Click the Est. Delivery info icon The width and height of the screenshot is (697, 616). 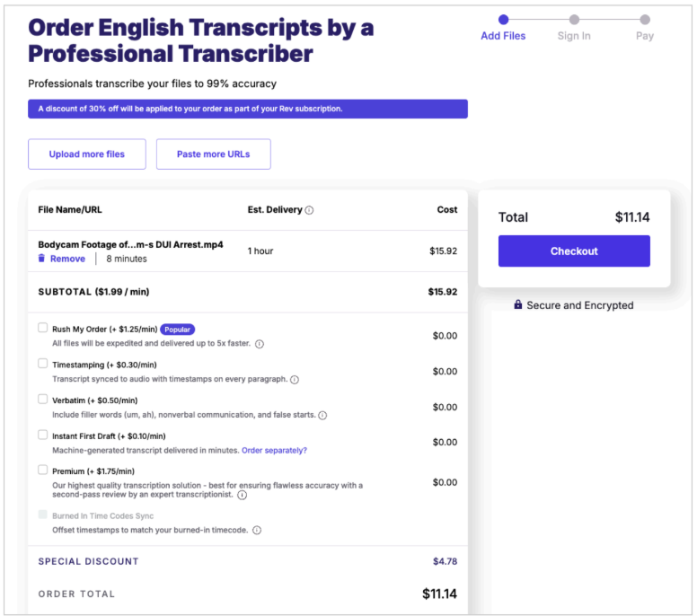[x=309, y=210]
